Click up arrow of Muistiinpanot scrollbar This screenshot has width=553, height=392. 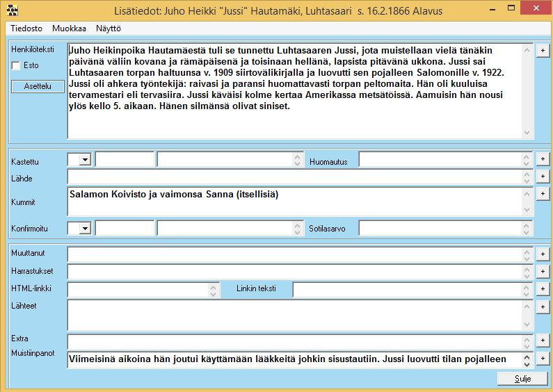pos(527,356)
